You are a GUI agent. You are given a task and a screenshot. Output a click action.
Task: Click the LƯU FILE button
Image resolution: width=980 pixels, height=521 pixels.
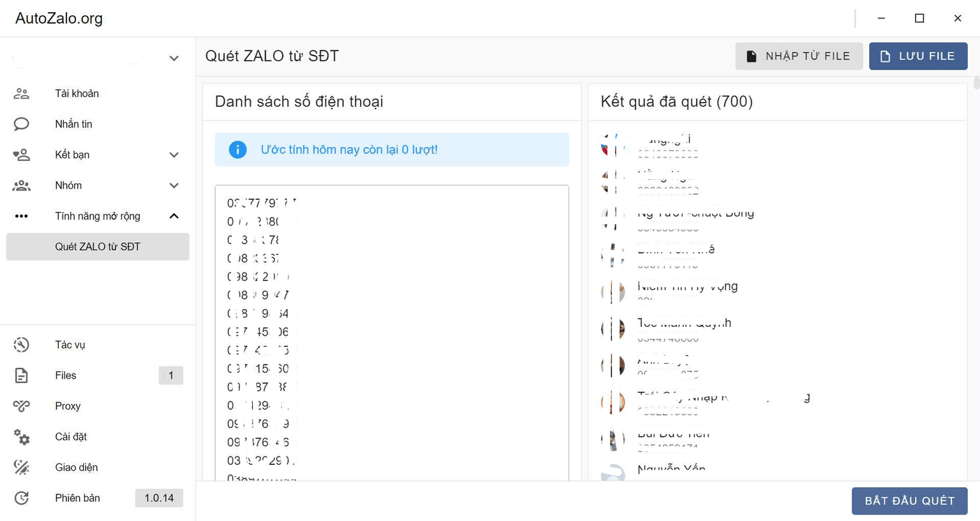917,56
